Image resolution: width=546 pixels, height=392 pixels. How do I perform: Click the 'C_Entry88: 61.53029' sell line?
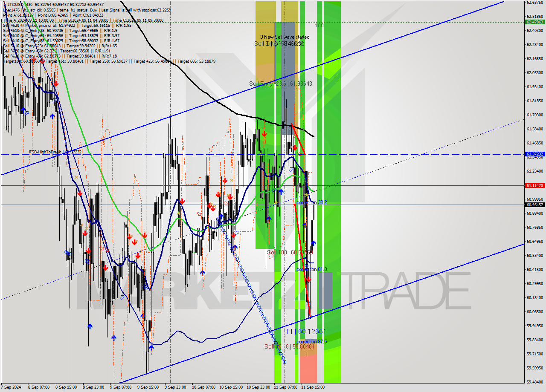tap(61, 40)
